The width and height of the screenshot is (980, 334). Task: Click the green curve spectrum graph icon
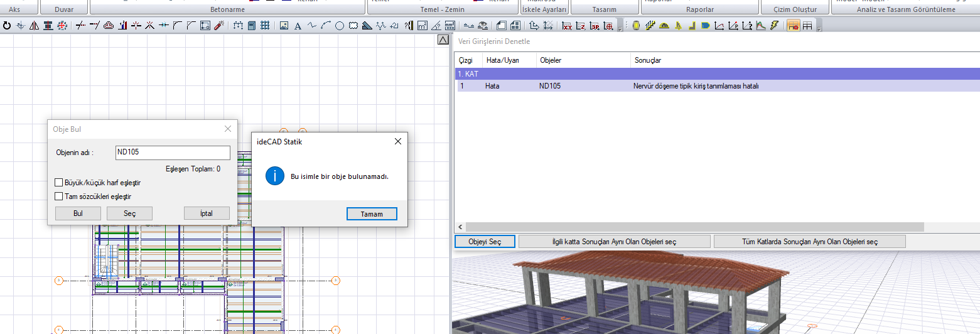click(761, 26)
